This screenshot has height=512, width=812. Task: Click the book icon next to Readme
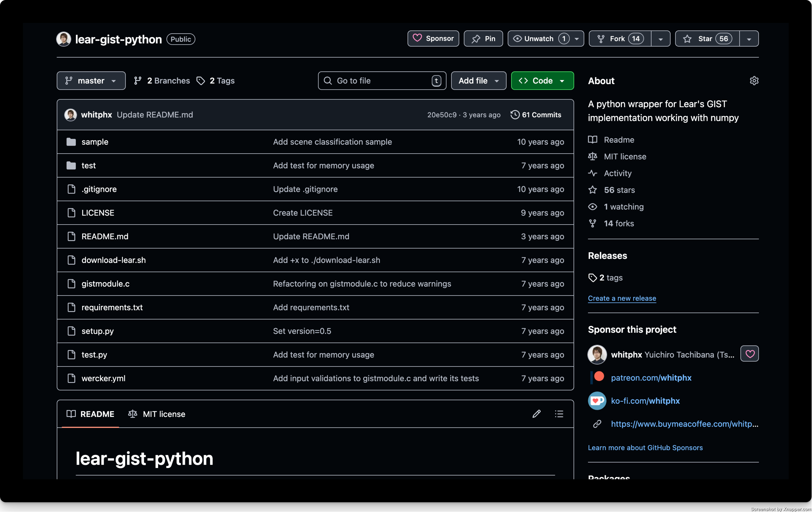tap(593, 140)
